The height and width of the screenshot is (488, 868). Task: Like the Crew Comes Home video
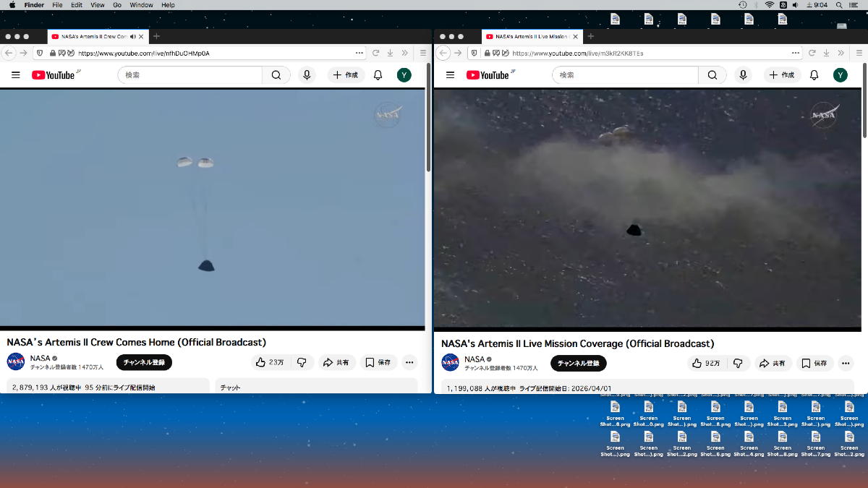270,362
